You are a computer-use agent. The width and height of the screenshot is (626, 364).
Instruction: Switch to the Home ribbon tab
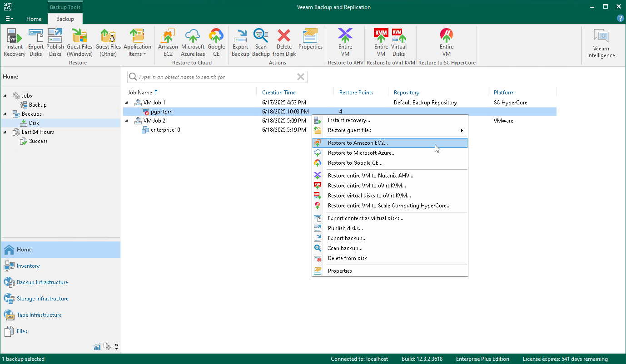[x=34, y=19]
